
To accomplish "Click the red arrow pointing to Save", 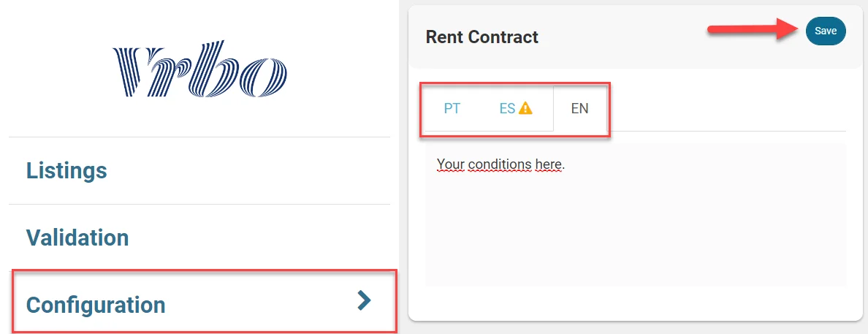I will point(753,30).
